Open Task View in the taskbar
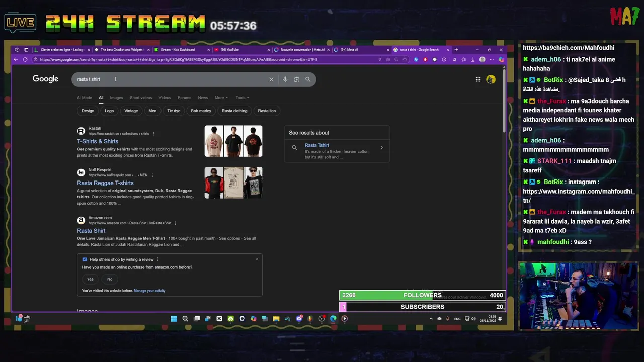Viewport: 644px width, 362px height. pyautogui.click(x=197, y=318)
